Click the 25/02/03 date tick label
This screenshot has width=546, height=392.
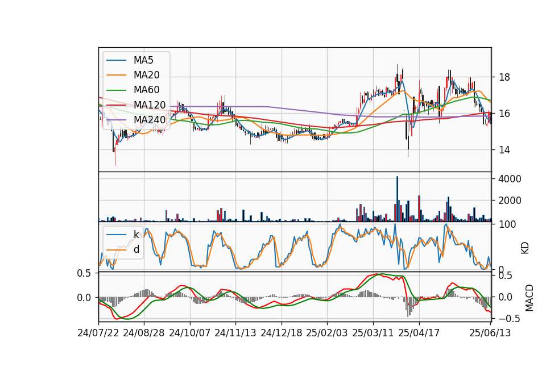[327, 333]
